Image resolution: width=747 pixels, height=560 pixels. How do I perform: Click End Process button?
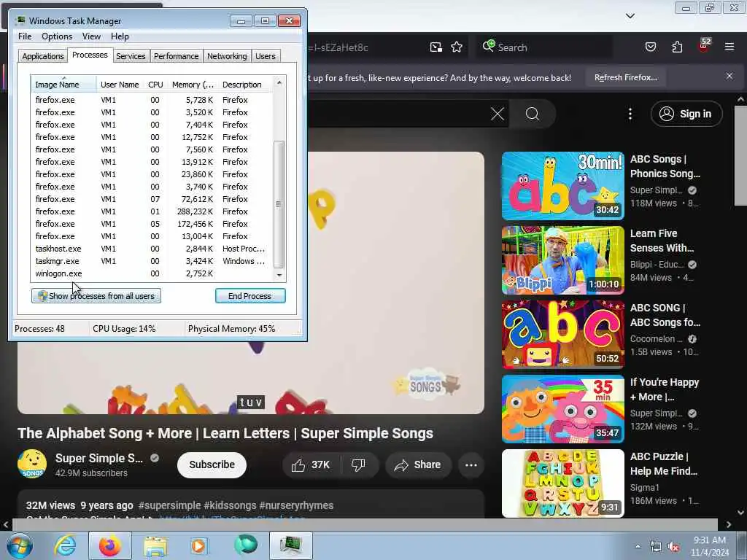250,296
